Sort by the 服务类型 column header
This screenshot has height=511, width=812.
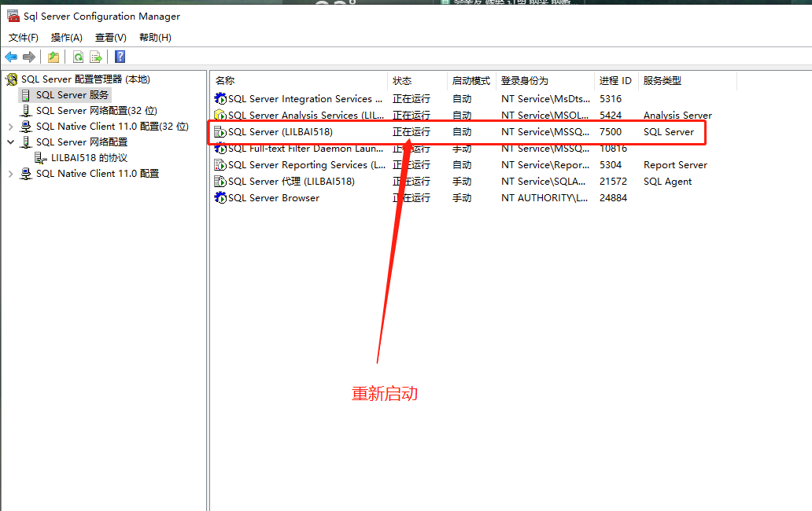point(687,81)
